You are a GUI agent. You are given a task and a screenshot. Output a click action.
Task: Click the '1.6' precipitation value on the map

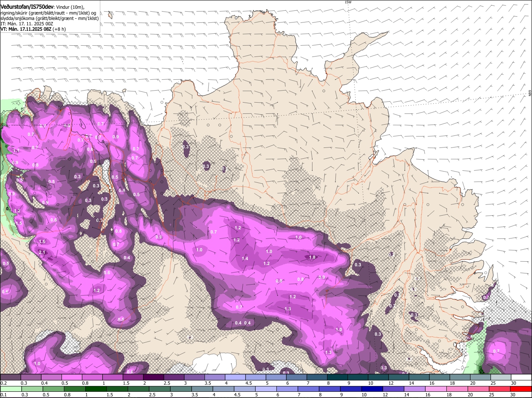(x=42, y=241)
